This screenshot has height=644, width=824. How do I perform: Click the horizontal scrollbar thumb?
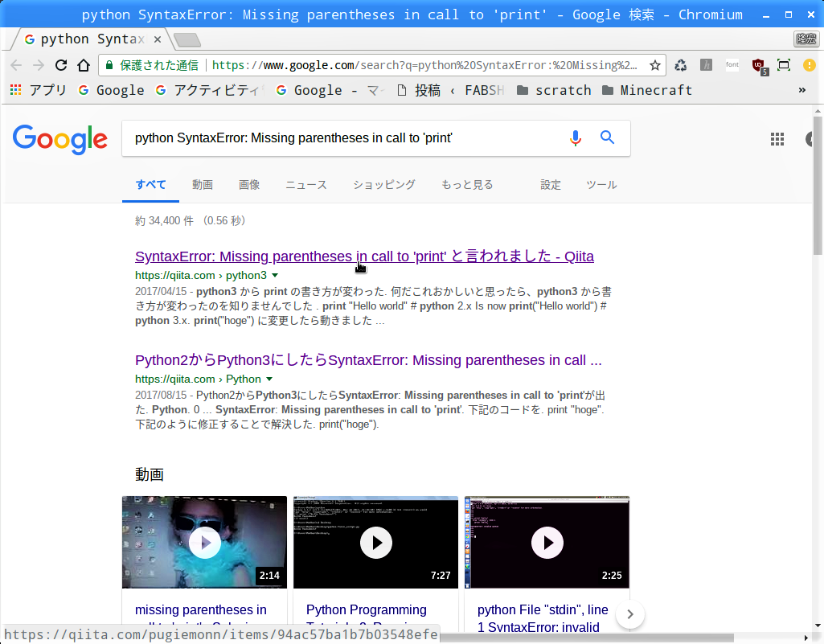tap(586, 638)
